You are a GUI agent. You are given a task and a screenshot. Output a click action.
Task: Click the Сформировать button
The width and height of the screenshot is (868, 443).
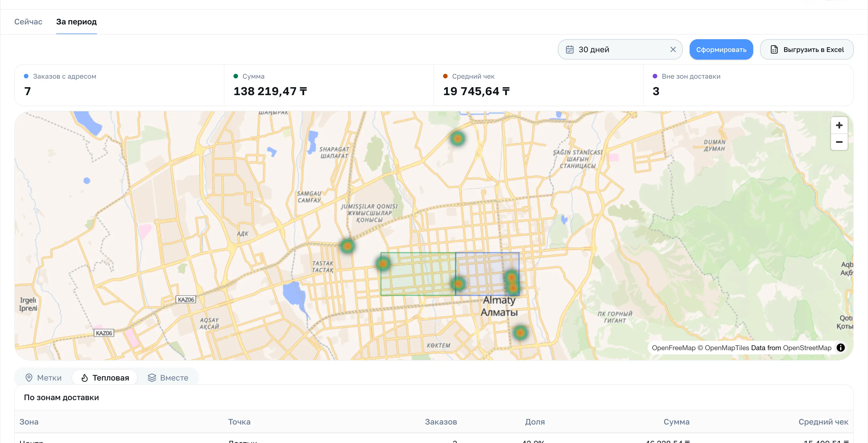721,49
